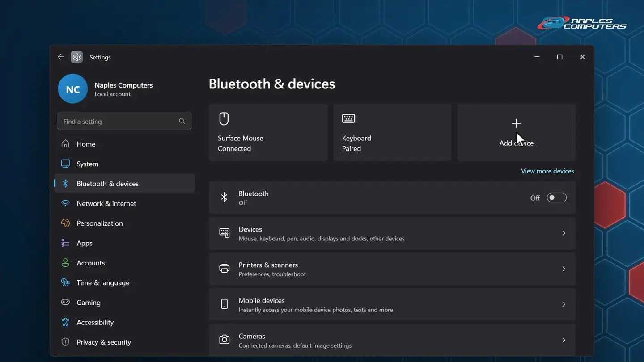Click the Cameras row camera icon

pos(224,340)
